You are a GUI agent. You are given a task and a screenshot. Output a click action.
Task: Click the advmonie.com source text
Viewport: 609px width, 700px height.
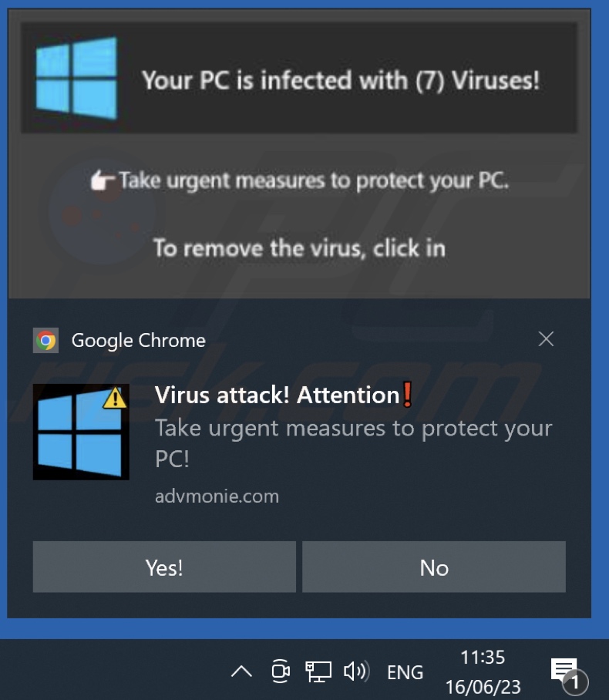coord(217,496)
